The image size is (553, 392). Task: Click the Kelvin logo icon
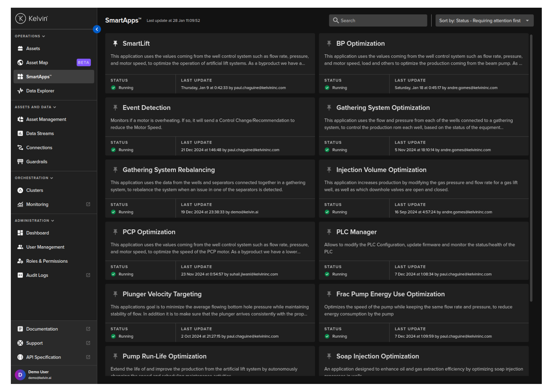[x=21, y=19]
